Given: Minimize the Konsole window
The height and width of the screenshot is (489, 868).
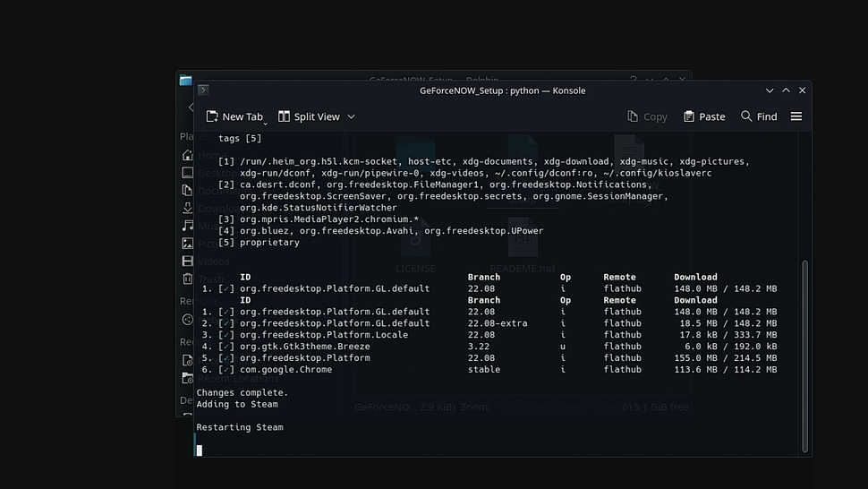Looking at the screenshot, I should tap(770, 90).
